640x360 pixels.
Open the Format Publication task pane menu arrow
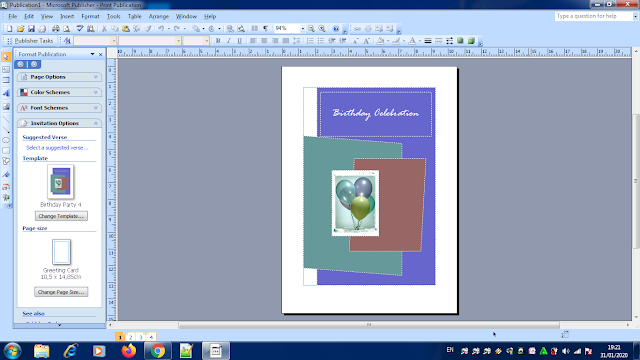coord(93,54)
